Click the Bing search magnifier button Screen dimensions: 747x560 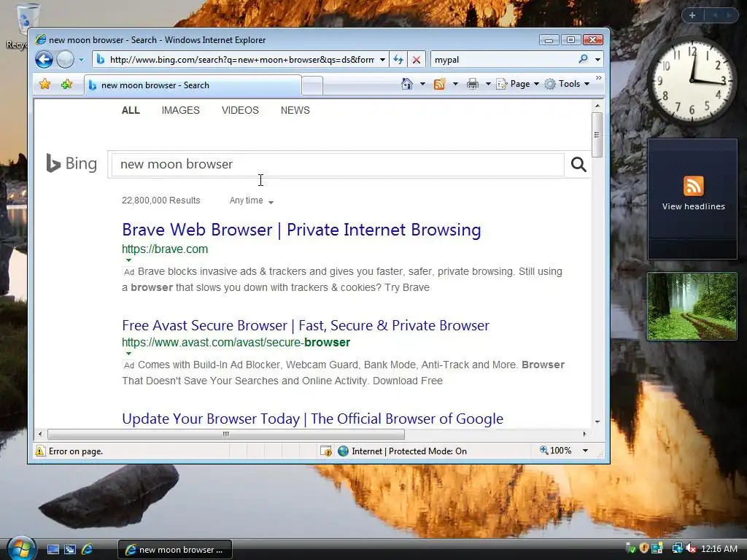[x=578, y=164]
